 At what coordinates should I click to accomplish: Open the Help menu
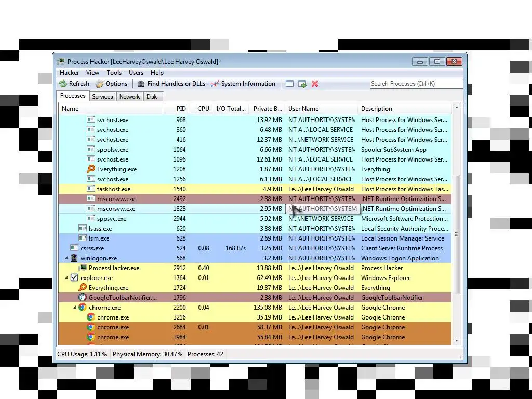tap(157, 73)
